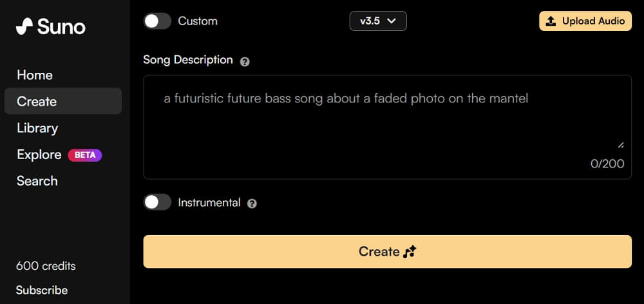Click the upload arrow icon
The height and width of the screenshot is (304, 644).
click(x=551, y=21)
